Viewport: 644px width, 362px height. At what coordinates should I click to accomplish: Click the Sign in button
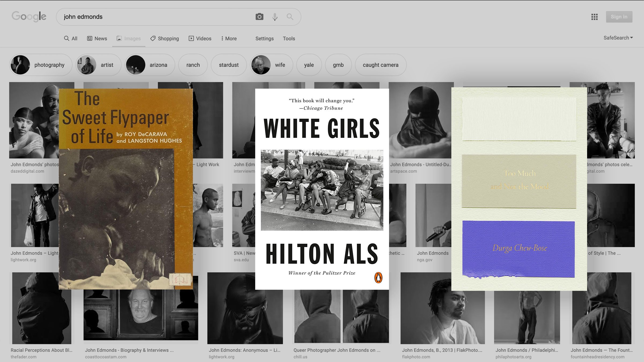(x=619, y=17)
